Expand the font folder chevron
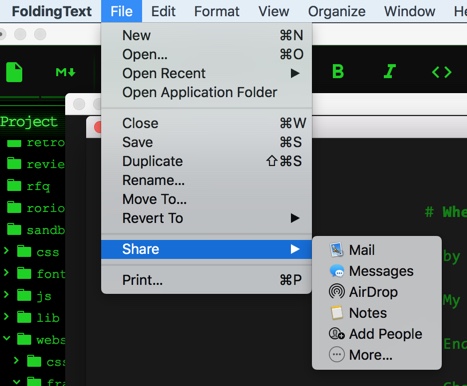Image resolution: width=467 pixels, height=386 pixels. (x=6, y=273)
